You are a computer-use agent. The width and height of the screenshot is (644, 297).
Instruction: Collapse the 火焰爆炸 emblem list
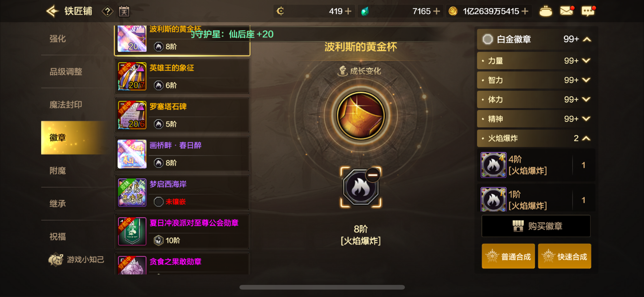(x=534, y=138)
